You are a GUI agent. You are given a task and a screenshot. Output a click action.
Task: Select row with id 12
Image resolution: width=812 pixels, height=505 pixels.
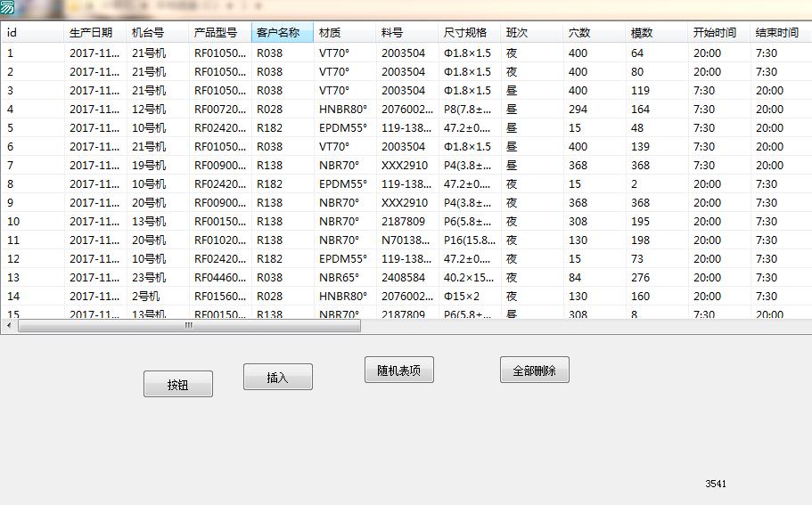(x=406, y=258)
